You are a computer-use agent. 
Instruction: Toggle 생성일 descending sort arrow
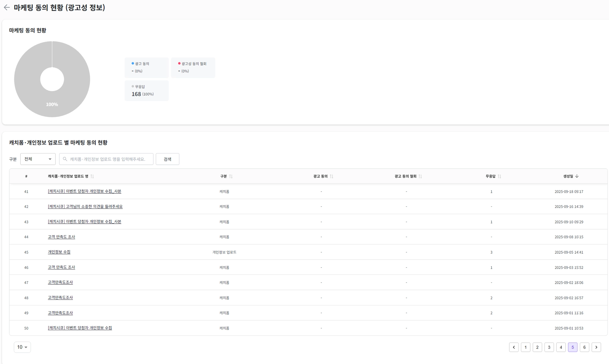click(x=577, y=176)
